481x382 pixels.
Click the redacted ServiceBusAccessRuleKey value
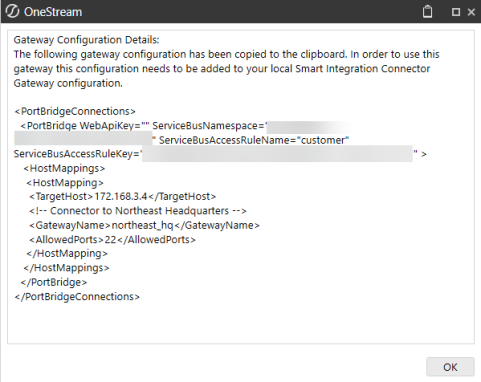tap(278, 154)
